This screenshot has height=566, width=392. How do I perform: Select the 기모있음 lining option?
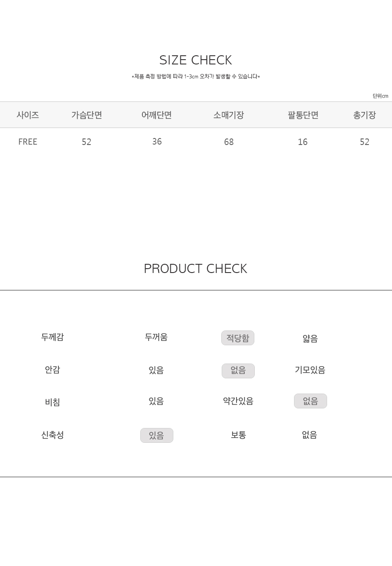[x=310, y=370]
